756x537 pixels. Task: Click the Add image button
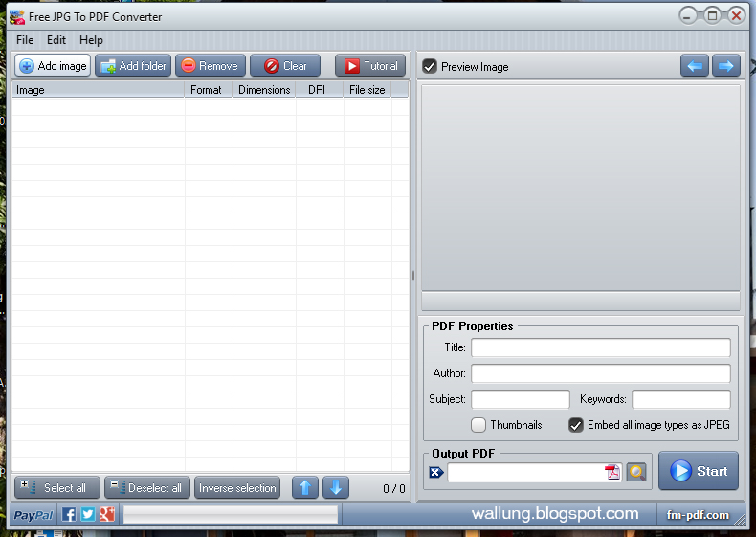53,66
